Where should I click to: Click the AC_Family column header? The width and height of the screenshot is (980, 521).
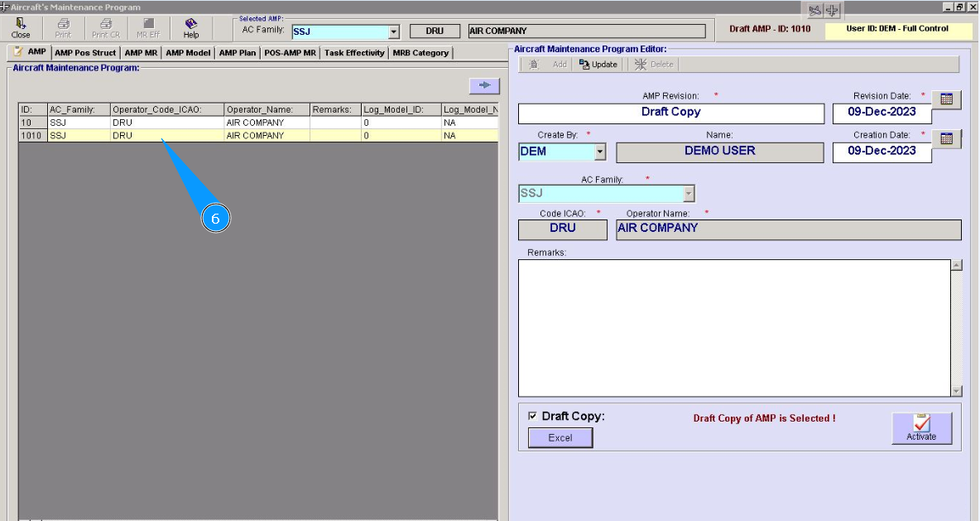tap(79, 109)
